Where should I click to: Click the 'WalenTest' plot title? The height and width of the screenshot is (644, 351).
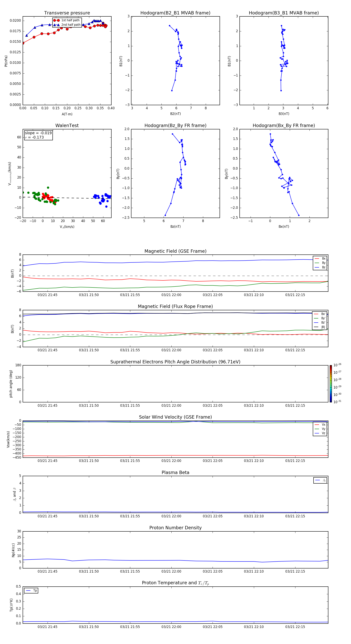coord(67,125)
